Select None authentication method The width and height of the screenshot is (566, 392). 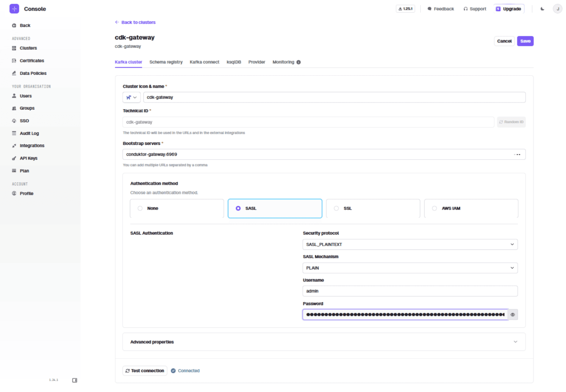pos(140,208)
